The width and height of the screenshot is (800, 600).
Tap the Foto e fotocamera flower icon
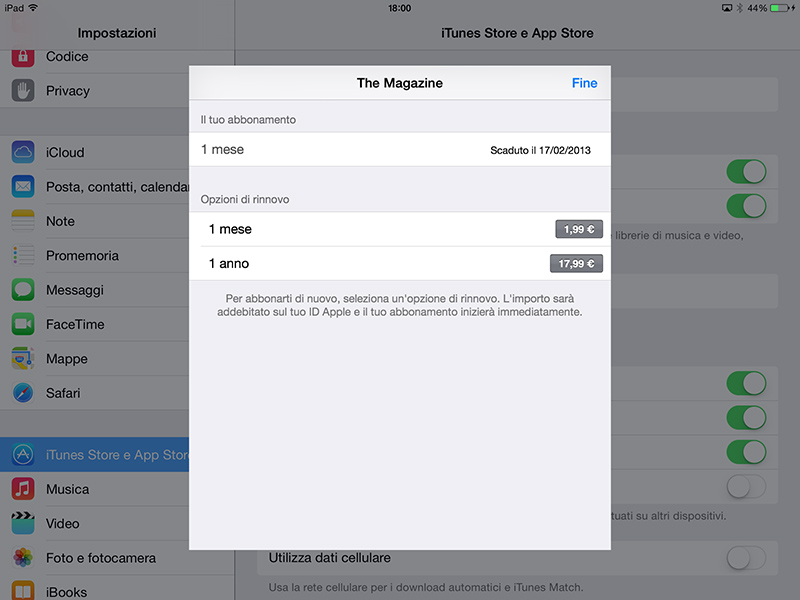(x=23, y=558)
